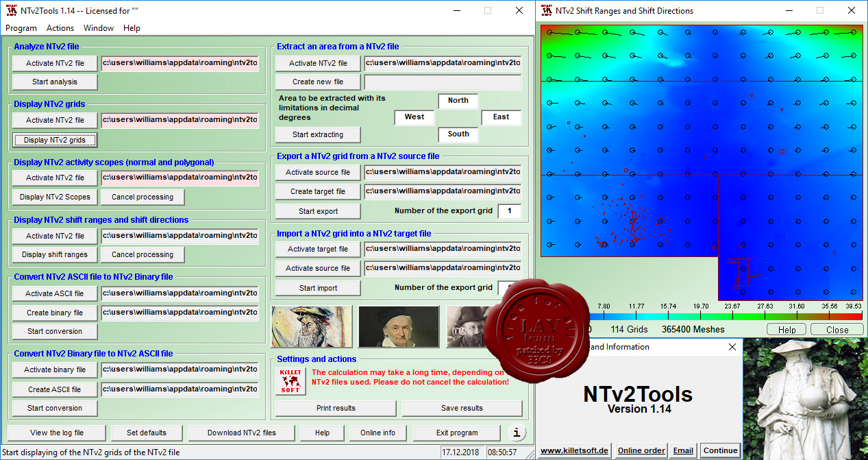Click Activate source file in the Import section
Image resolution: width=868 pixels, height=460 pixels.
318,268
